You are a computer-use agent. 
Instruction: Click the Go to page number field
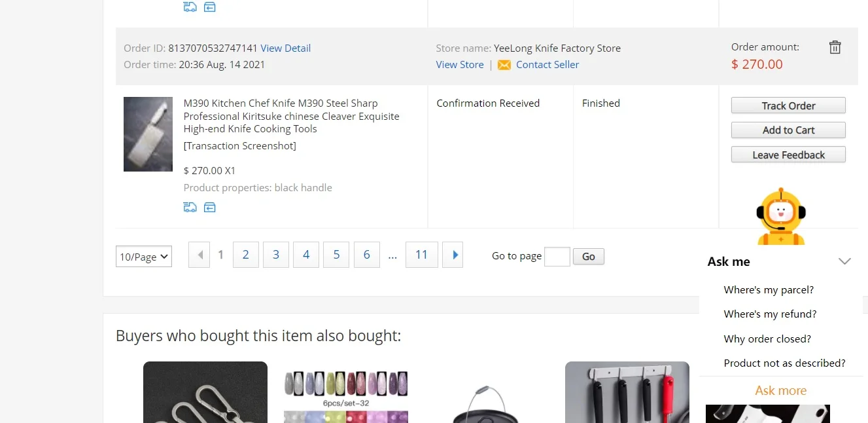(557, 257)
